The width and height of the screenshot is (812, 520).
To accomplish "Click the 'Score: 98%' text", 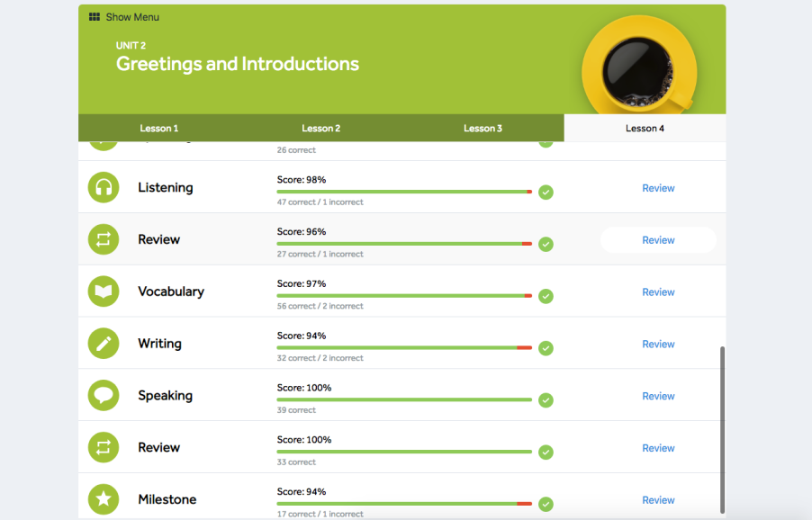I will tap(302, 180).
